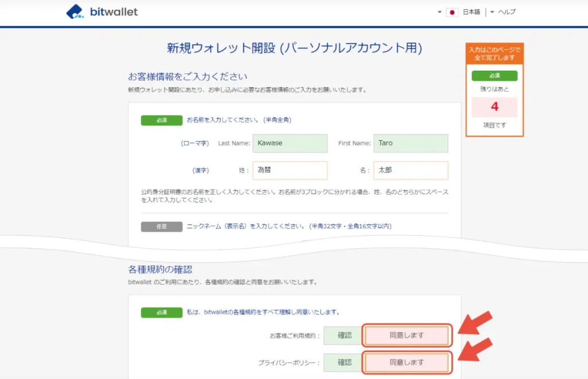Click the gray 任意 badge for nickname

click(161, 226)
